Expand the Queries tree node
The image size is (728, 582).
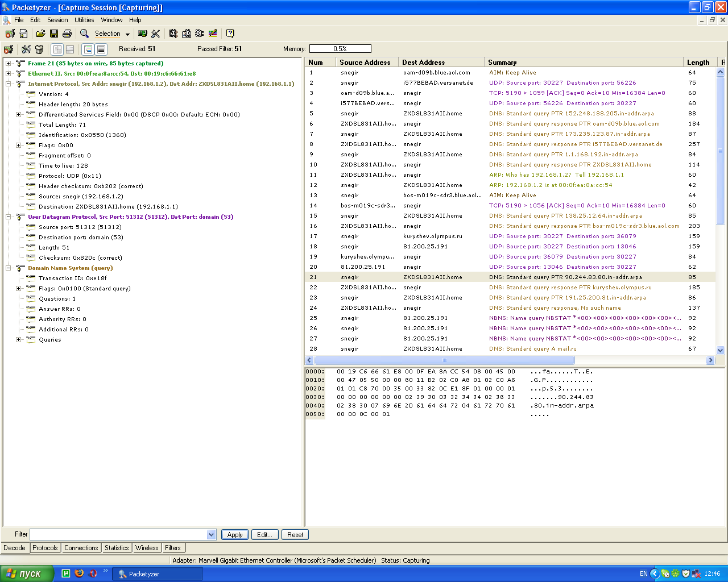(x=18, y=340)
